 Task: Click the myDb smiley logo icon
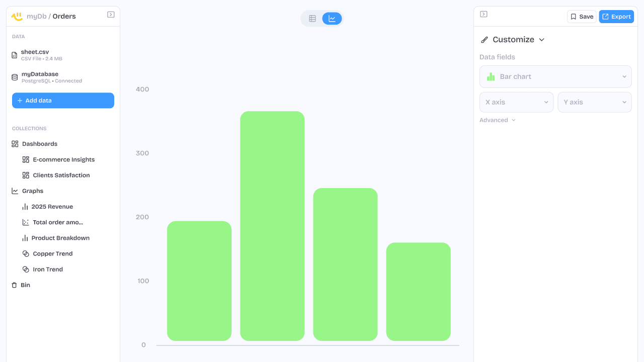17,16
